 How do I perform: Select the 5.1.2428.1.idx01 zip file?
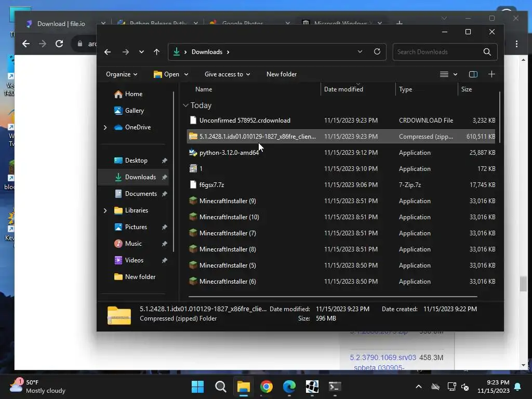pos(341,137)
